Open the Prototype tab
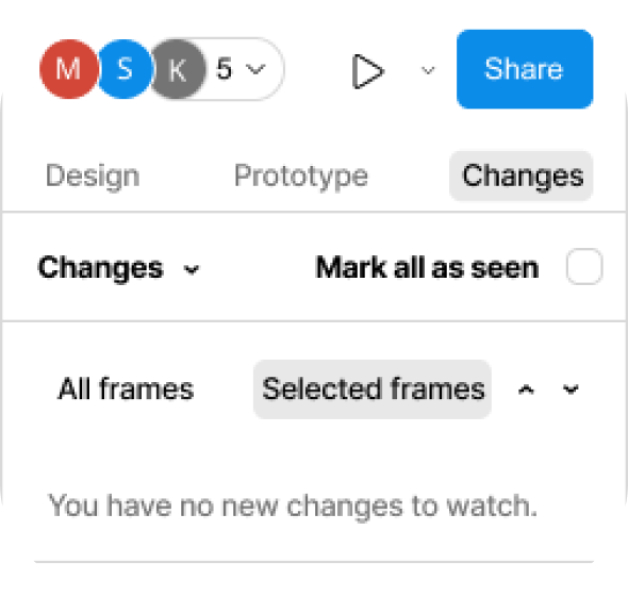Screen dimensions: 628x598 tap(300, 176)
